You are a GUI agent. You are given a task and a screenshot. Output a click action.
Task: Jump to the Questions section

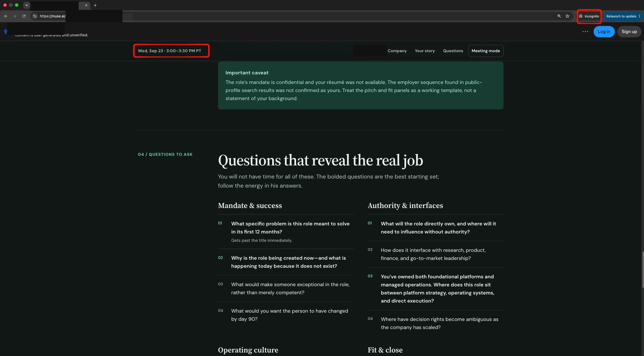pos(453,51)
